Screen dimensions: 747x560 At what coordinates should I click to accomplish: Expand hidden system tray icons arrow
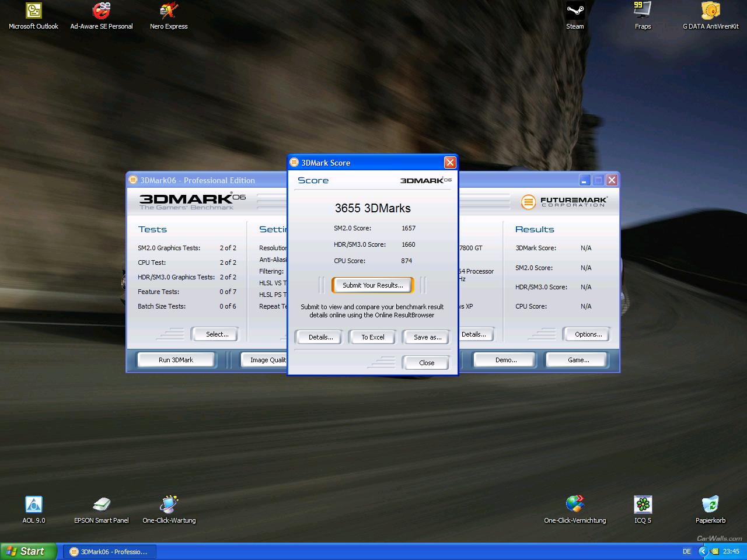point(703,551)
